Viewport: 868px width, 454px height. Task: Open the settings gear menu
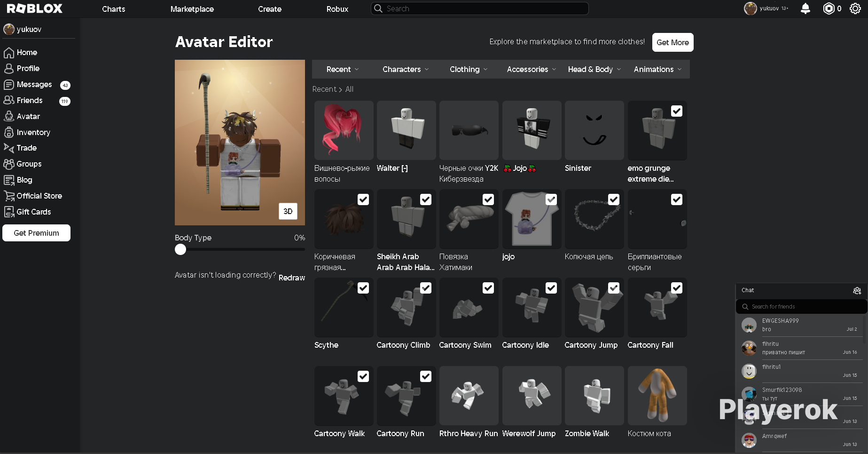[x=855, y=8]
